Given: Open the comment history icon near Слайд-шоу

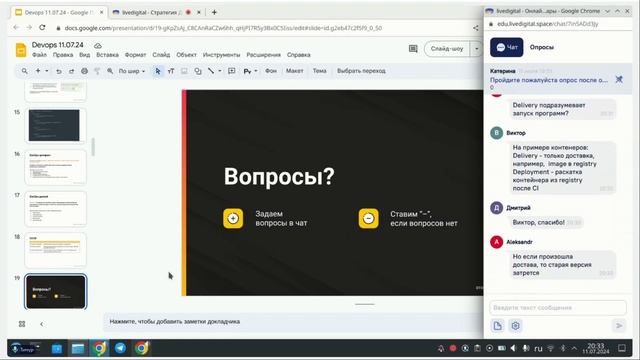Looking at the screenshot, I should [413, 49].
